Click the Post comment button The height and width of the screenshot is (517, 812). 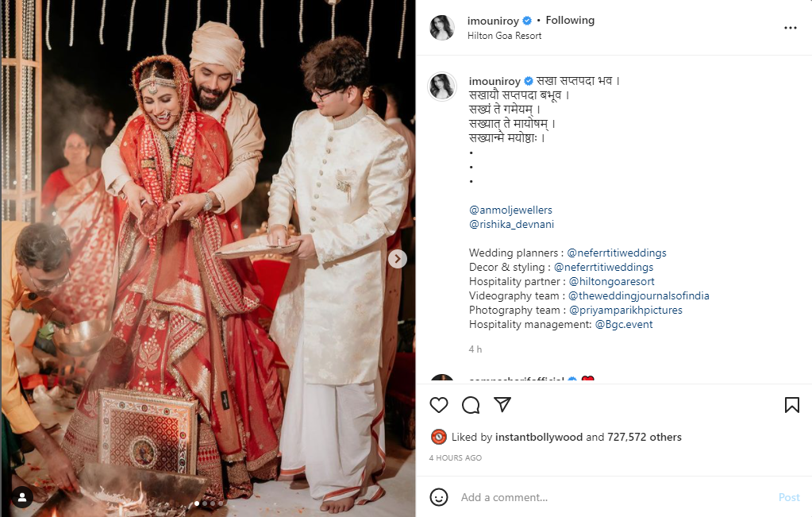click(789, 497)
